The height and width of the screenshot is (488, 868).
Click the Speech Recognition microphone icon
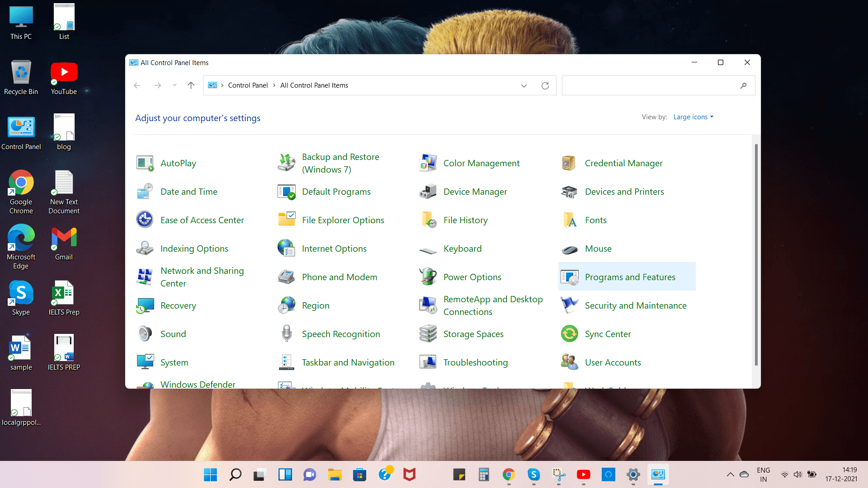tap(286, 334)
